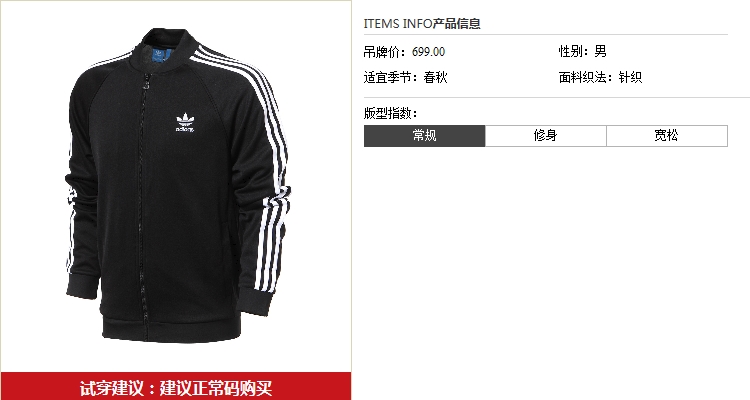Select the 宽松 fit option
Screen dimensions: 750x400
tap(667, 136)
